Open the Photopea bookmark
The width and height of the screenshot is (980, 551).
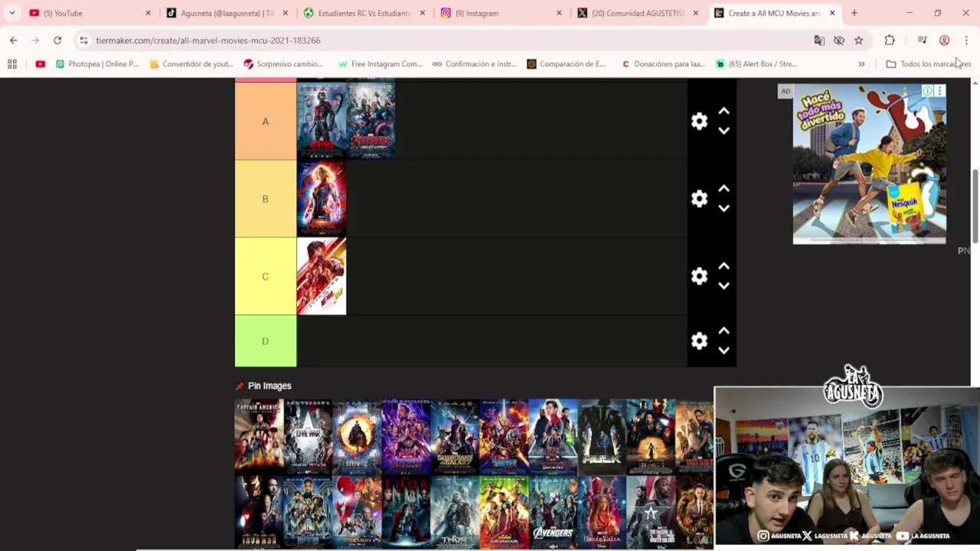[x=97, y=64]
